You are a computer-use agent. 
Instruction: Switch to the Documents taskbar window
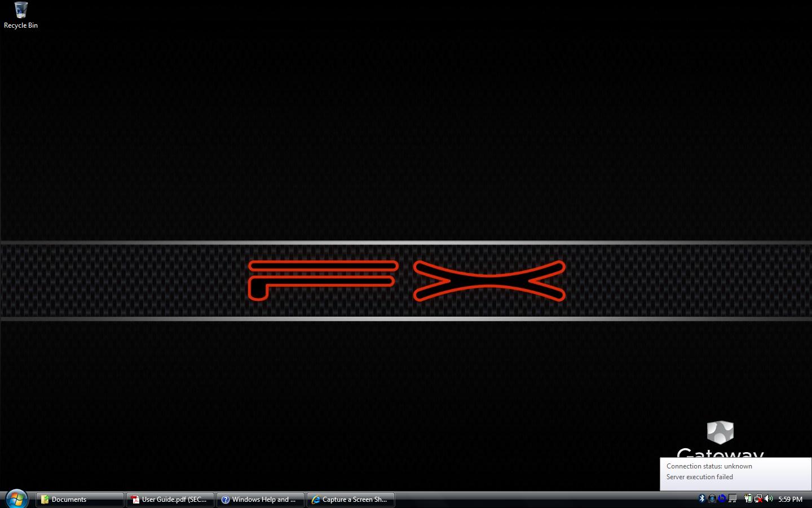point(80,500)
